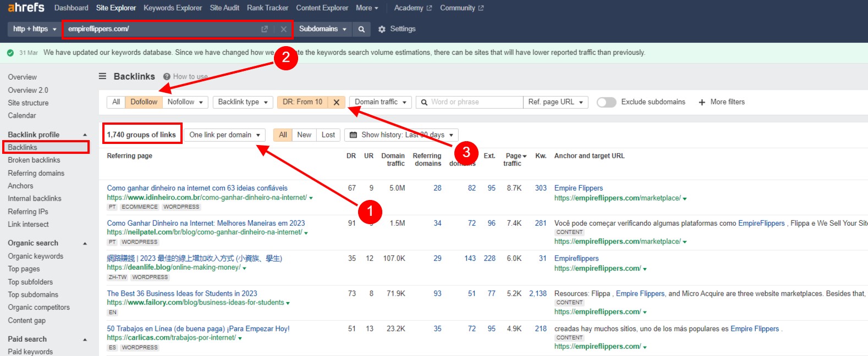The height and width of the screenshot is (356, 868).
Task: Open Content Explorer
Action: pyautogui.click(x=322, y=8)
